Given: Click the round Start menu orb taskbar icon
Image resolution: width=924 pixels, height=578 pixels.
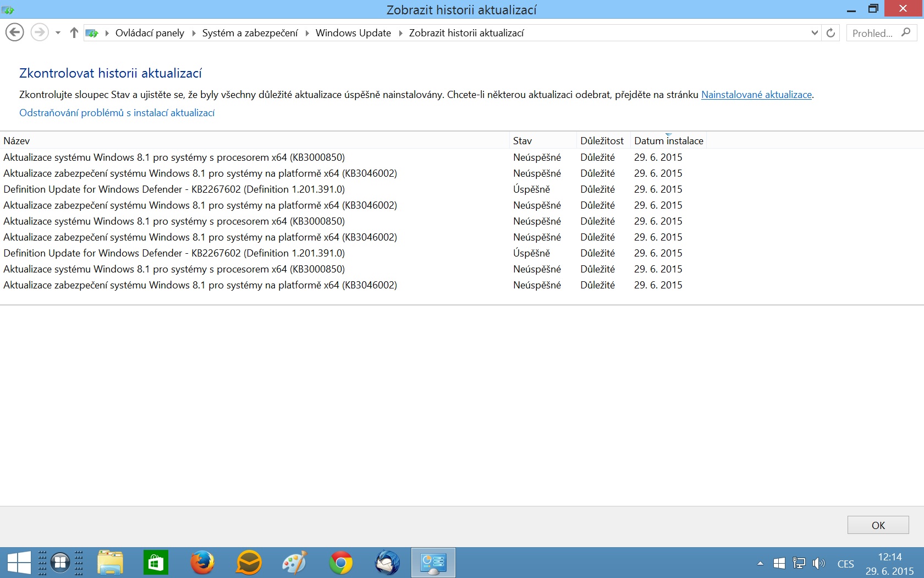Looking at the screenshot, I should coord(61,563).
